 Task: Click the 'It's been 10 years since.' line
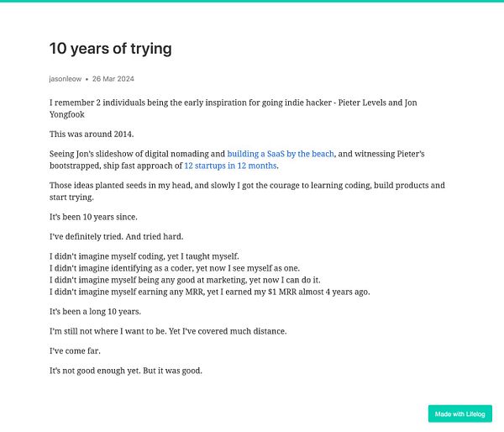pyautogui.click(x=93, y=217)
